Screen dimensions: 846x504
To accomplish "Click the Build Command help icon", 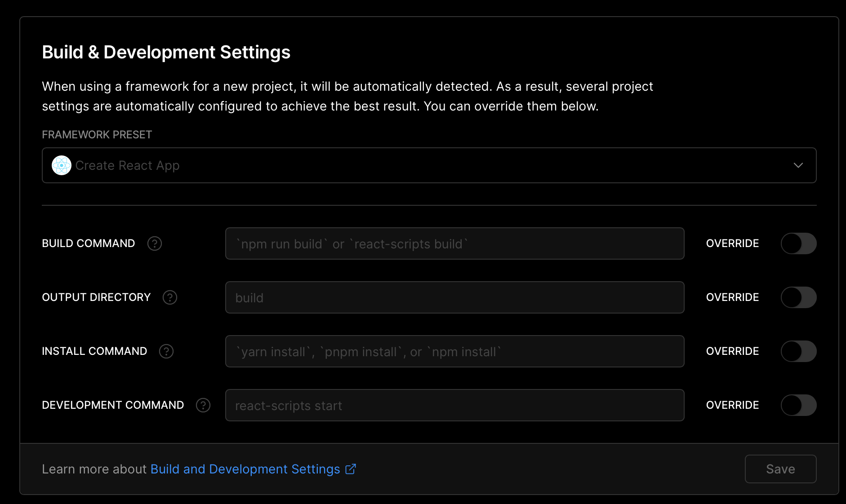I will point(155,243).
